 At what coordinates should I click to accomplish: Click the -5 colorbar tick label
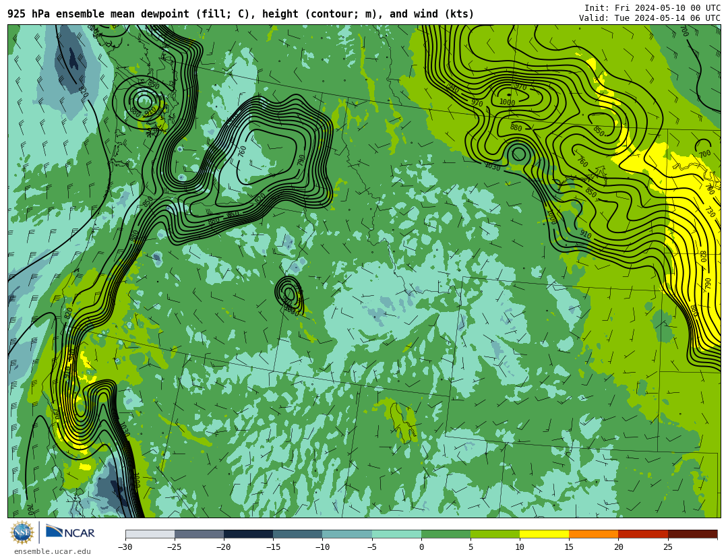click(x=371, y=547)
